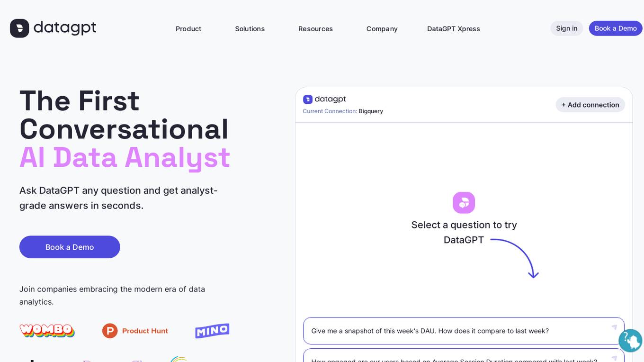Click 'Join companies embracing the modern era' text
The image size is (644, 362).
[112, 295]
